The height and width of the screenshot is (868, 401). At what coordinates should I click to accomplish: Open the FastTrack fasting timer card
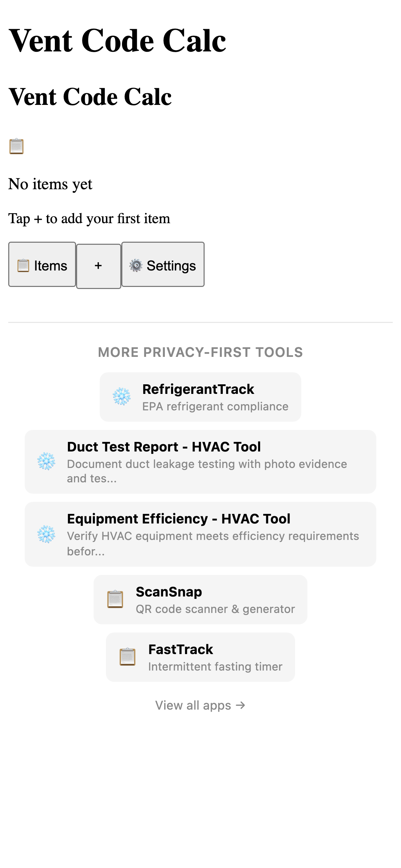(x=200, y=657)
